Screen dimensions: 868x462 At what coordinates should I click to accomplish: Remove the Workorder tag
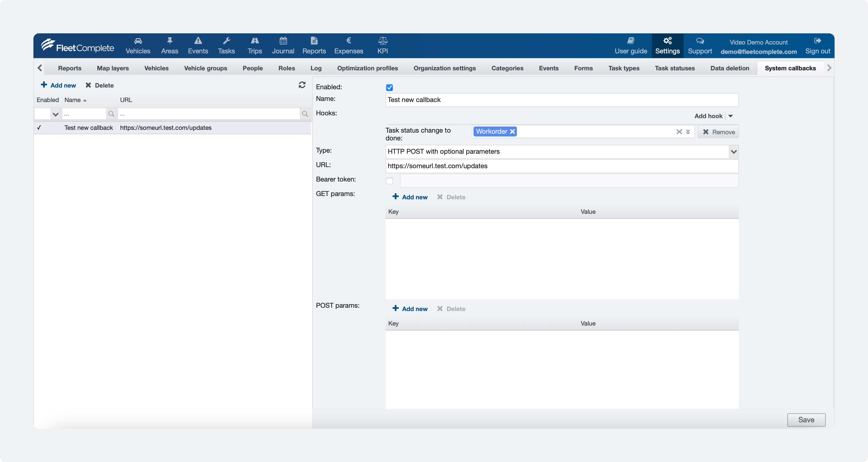coord(512,131)
